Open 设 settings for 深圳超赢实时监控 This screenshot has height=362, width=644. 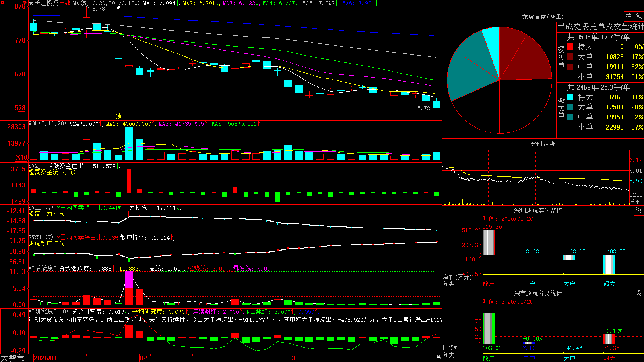[639, 210]
